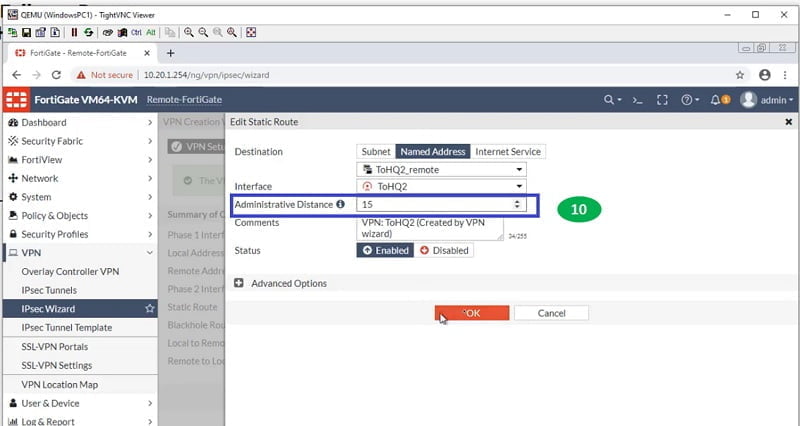Expand the System menu
This screenshot has height=426, width=800.
tap(79, 197)
